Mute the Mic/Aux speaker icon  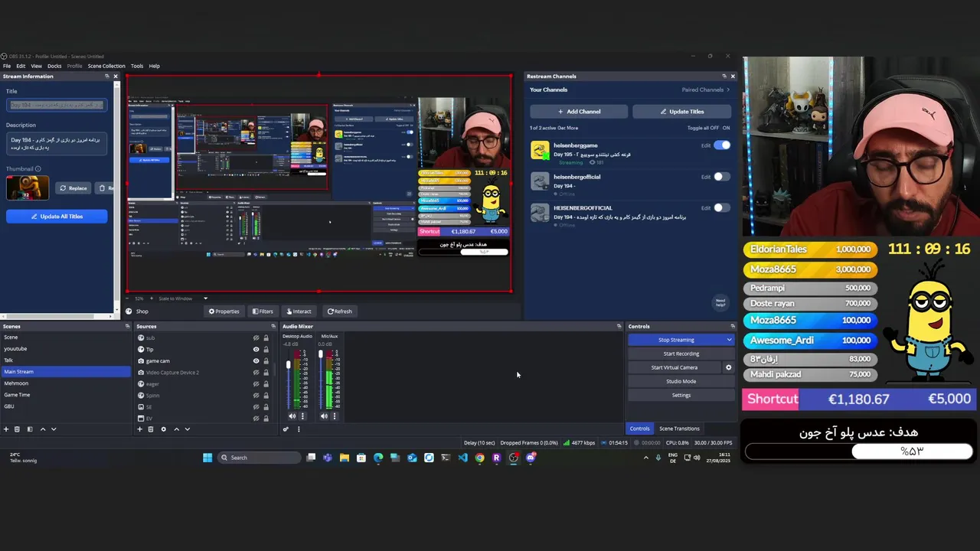pos(324,416)
